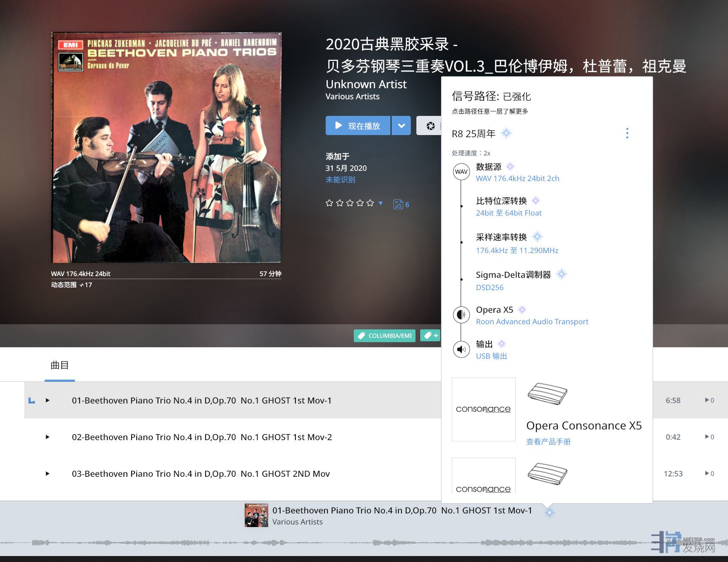This screenshot has width=728, height=562.
Task: Expand the play options dropdown arrow
Action: click(401, 126)
